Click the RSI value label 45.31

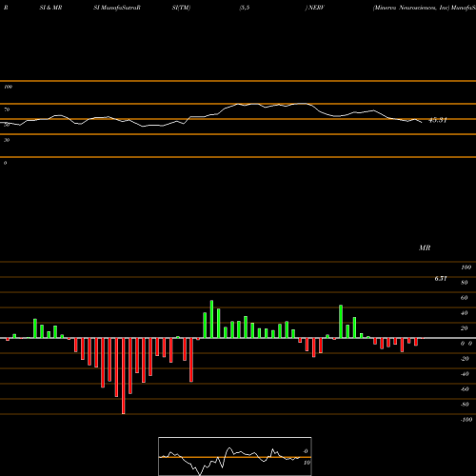(438, 120)
